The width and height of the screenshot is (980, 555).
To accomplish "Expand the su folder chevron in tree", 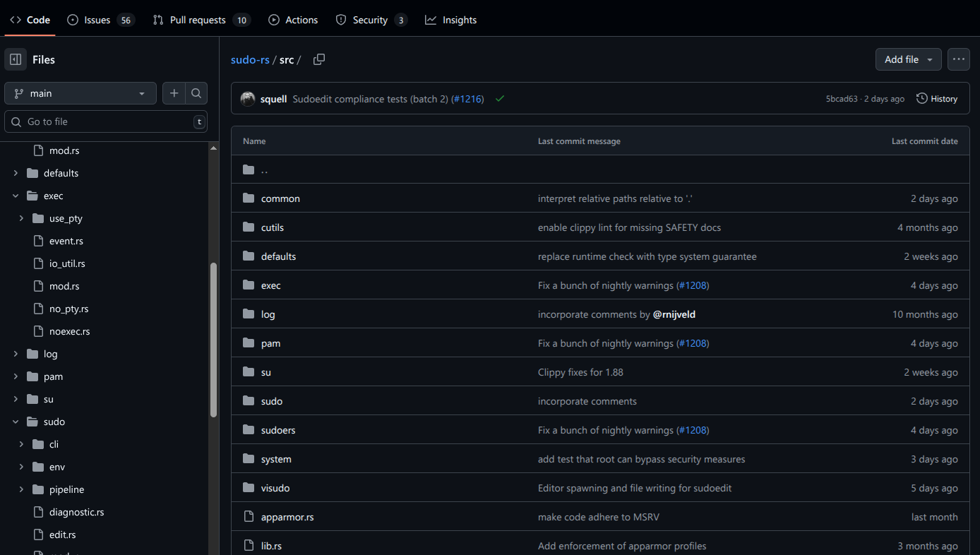I will pyautogui.click(x=16, y=399).
